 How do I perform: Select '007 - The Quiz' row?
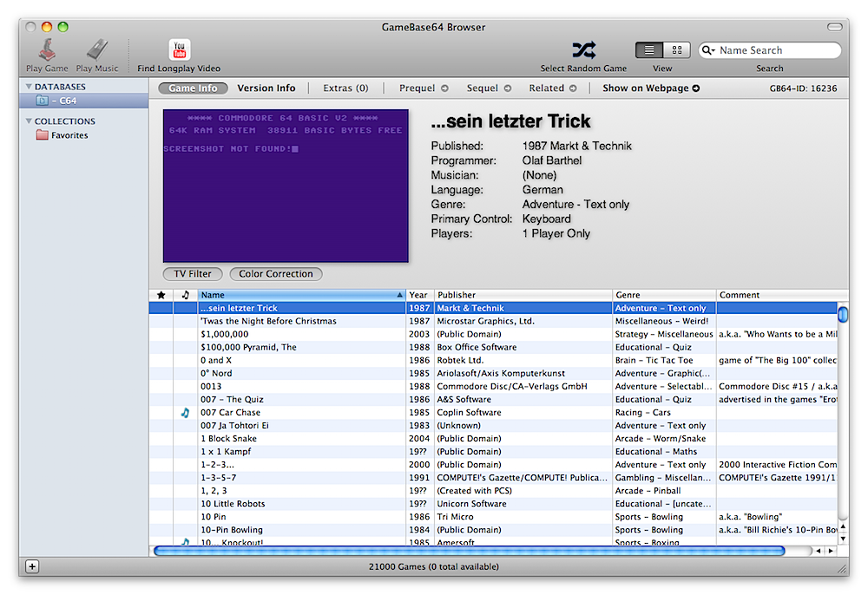493,400
